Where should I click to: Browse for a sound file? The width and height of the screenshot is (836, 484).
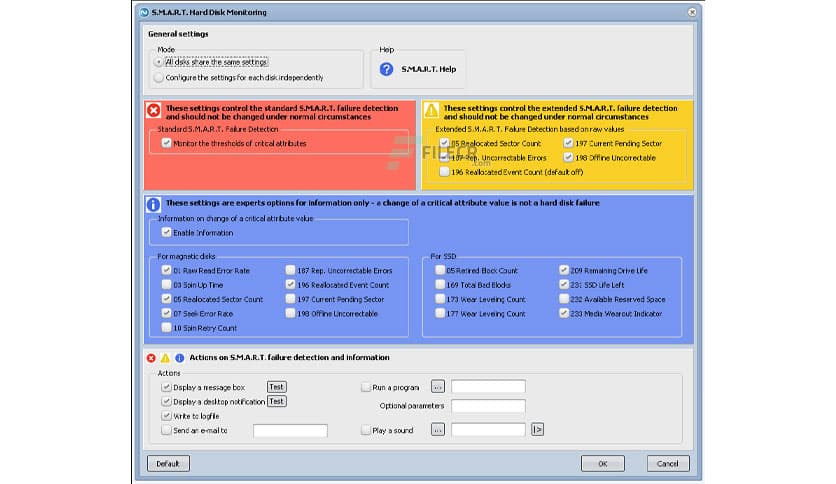click(x=438, y=430)
